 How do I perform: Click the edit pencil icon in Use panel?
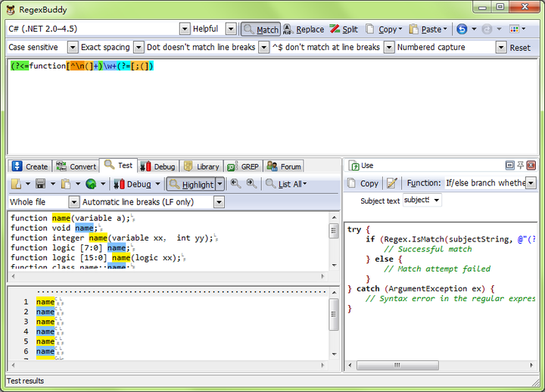point(392,183)
